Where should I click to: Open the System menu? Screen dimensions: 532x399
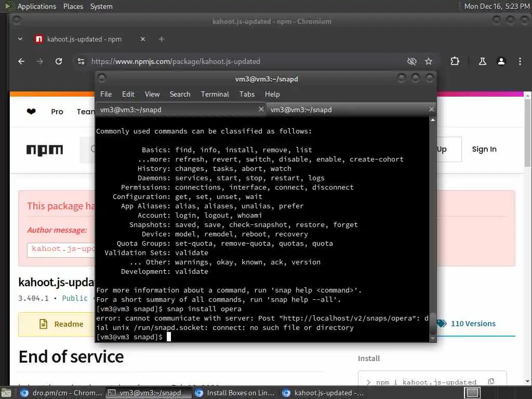[x=101, y=6]
